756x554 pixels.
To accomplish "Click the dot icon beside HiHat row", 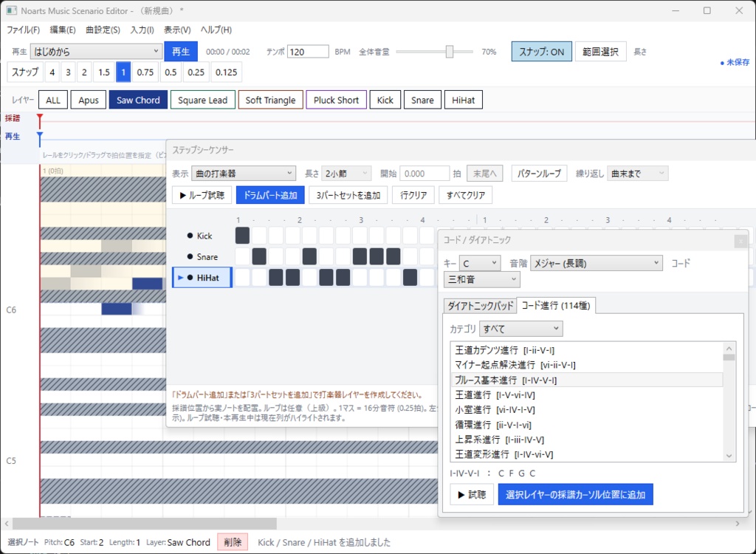I will pos(190,278).
